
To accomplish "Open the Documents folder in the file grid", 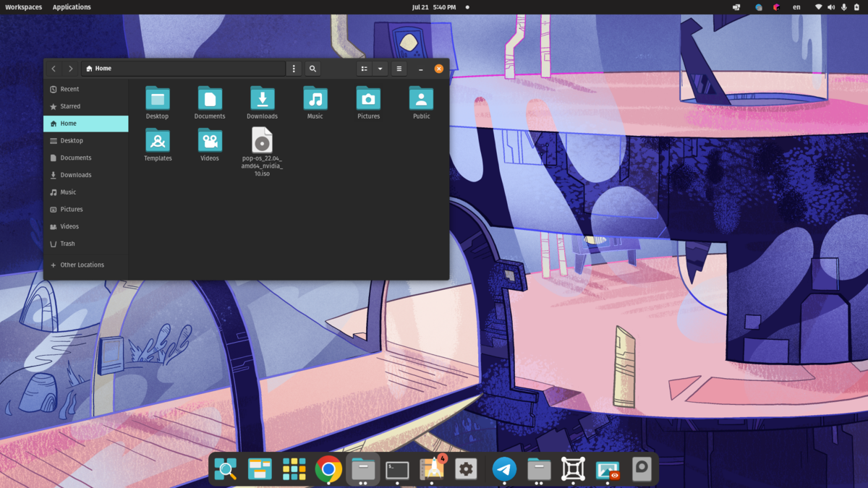I will coord(210,103).
